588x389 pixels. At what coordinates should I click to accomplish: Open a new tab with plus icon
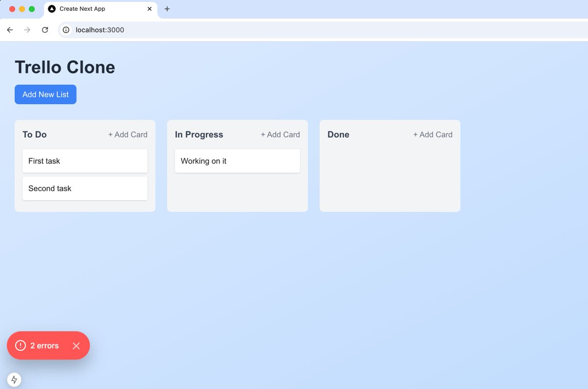167,9
